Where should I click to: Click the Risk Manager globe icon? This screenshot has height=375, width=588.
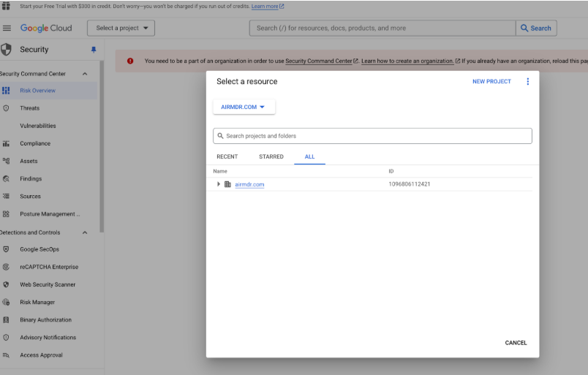click(6, 302)
